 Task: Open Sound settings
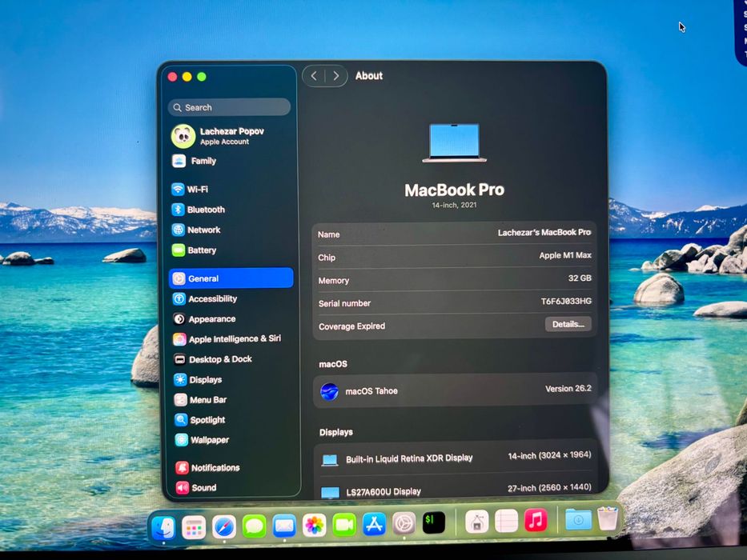(196, 488)
